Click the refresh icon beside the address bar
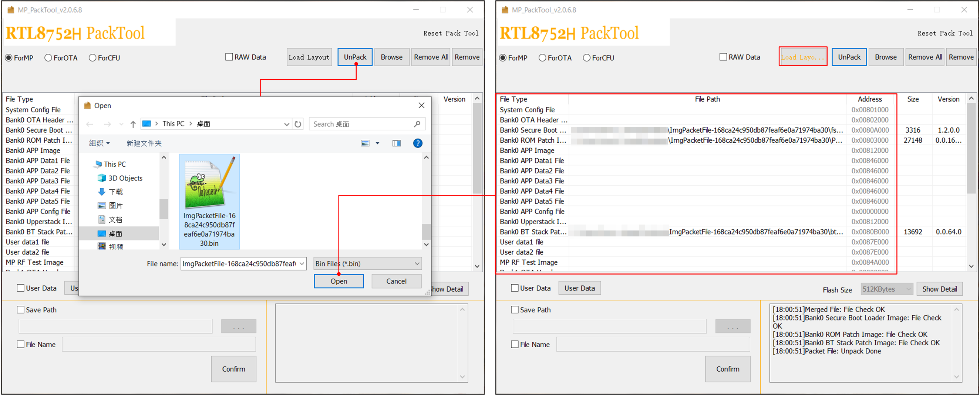The height and width of the screenshot is (395, 980). (298, 124)
